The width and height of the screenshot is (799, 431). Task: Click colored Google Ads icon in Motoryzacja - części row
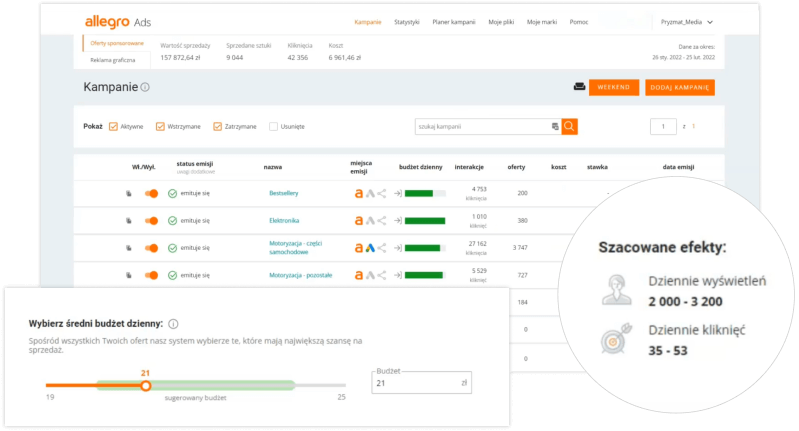click(370, 248)
